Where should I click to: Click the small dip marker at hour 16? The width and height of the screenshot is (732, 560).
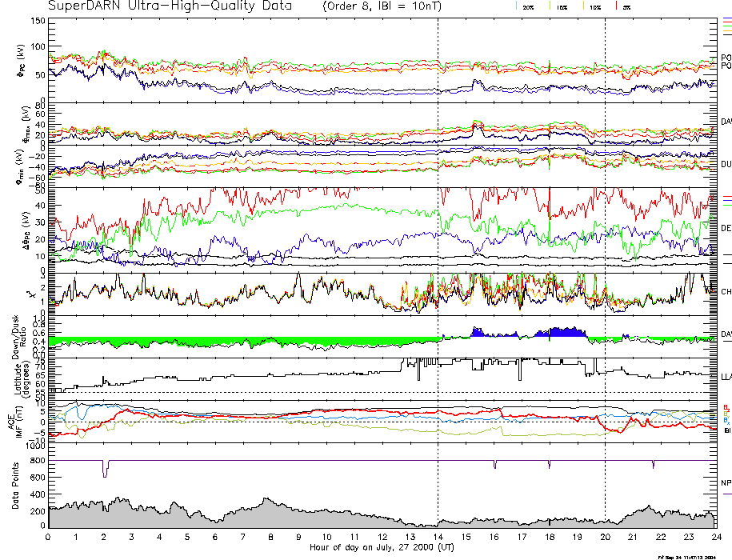pos(495,465)
